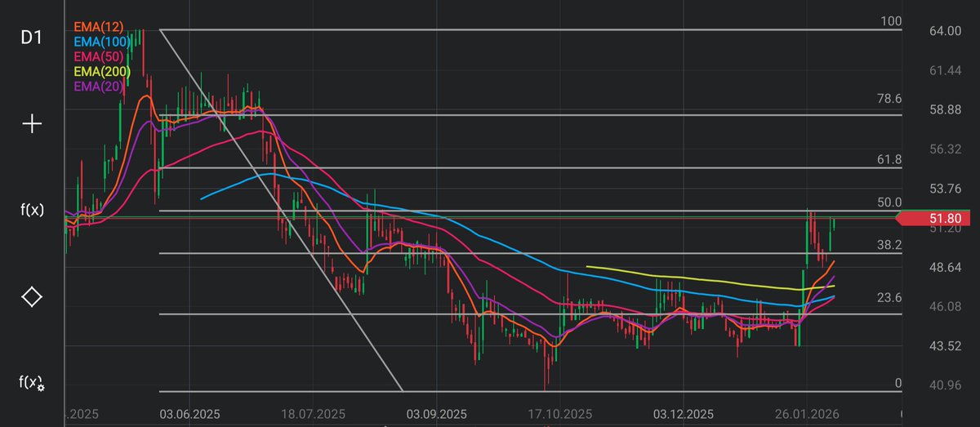This screenshot has height=427, width=980.
Task: Select the EMA(100) indicator label
Action: tap(102, 42)
